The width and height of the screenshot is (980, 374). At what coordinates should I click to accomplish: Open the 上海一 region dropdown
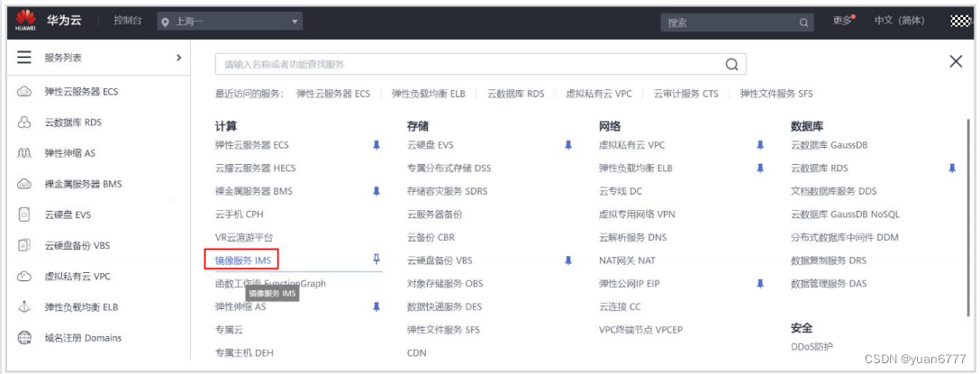tap(230, 22)
